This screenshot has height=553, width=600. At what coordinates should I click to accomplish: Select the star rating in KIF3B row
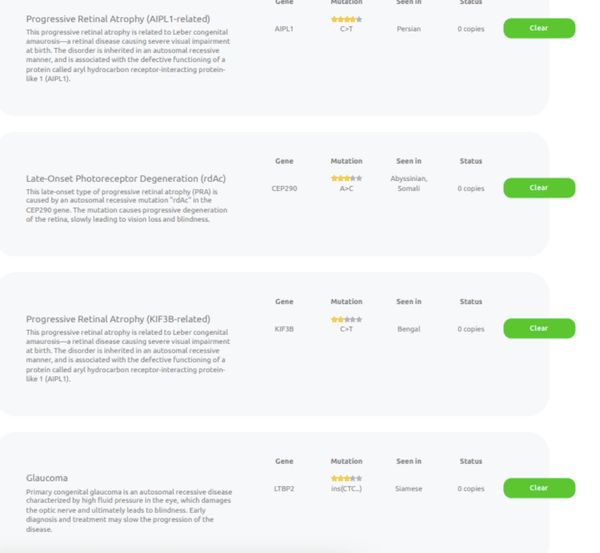pos(346,319)
